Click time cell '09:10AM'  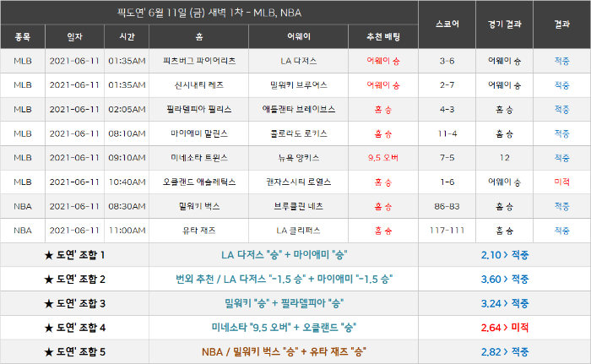127,158
